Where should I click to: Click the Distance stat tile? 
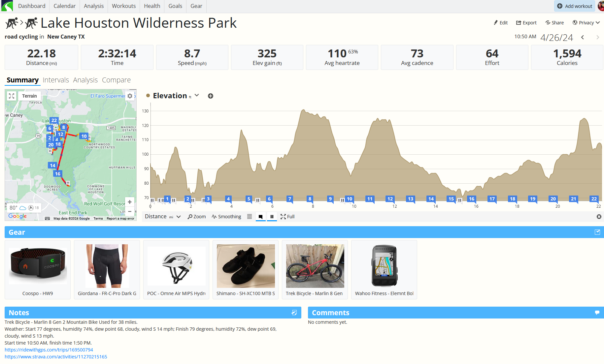coord(42,57)
